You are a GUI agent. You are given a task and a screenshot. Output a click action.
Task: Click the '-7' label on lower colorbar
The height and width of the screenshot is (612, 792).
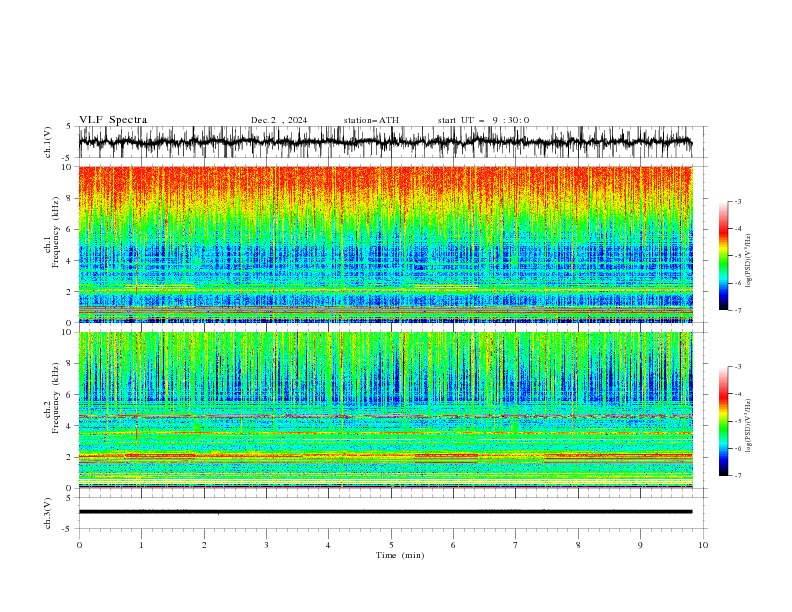(x=737, y=476)
